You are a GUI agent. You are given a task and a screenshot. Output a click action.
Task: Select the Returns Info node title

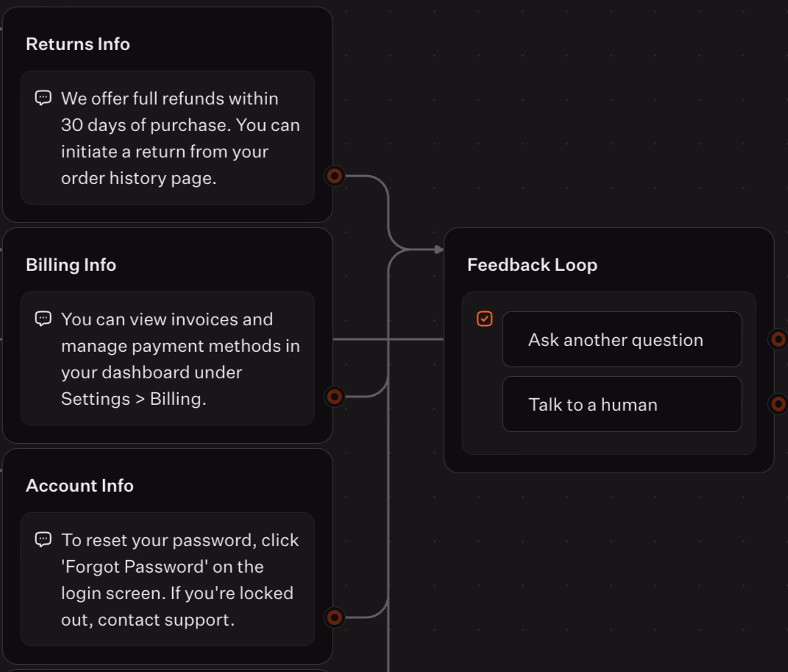click(x=78, y=44)
